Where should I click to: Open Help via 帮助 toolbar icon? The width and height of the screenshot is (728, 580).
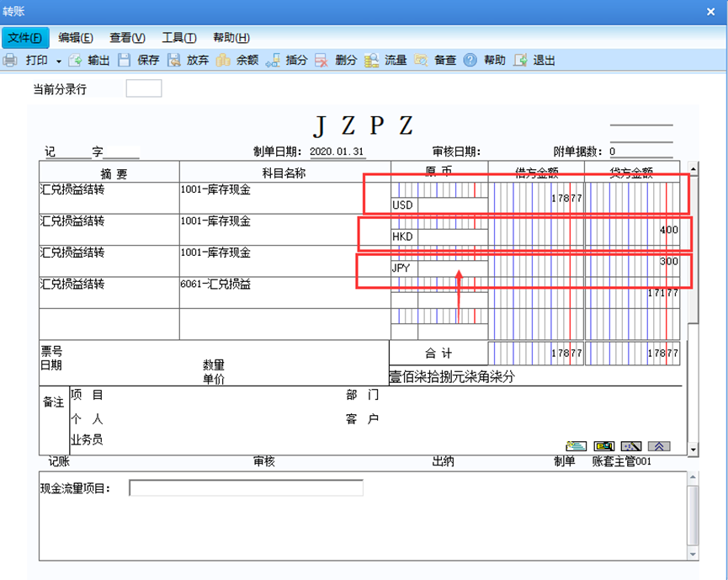(x=470, y=61)
